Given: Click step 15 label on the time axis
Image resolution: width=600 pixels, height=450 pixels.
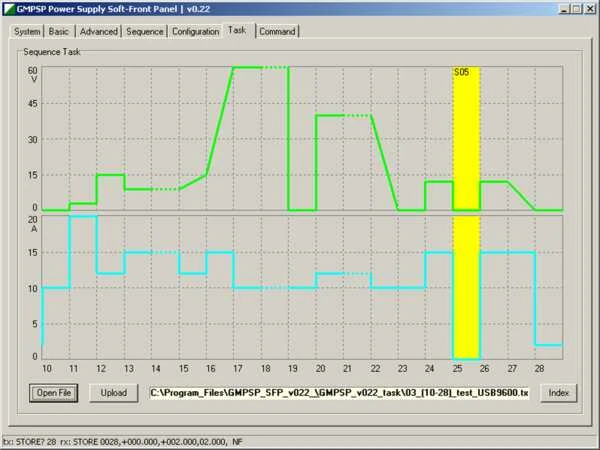Looking at the screenshot, I should (x=183, y=368).
